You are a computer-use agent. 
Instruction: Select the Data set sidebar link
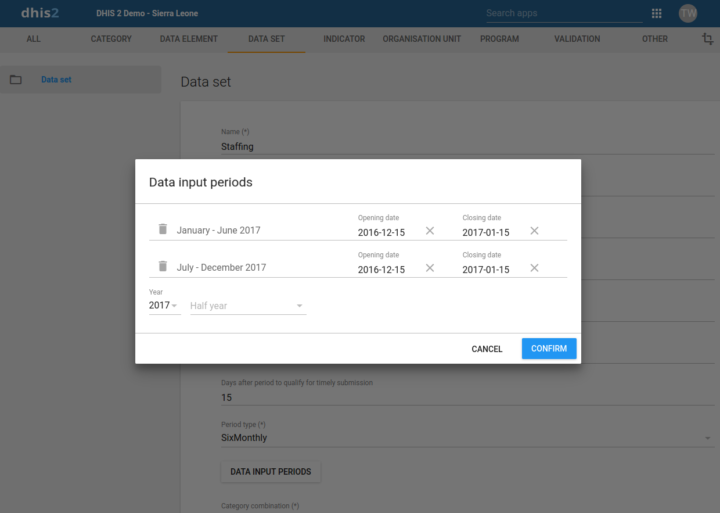pos(56,79)
